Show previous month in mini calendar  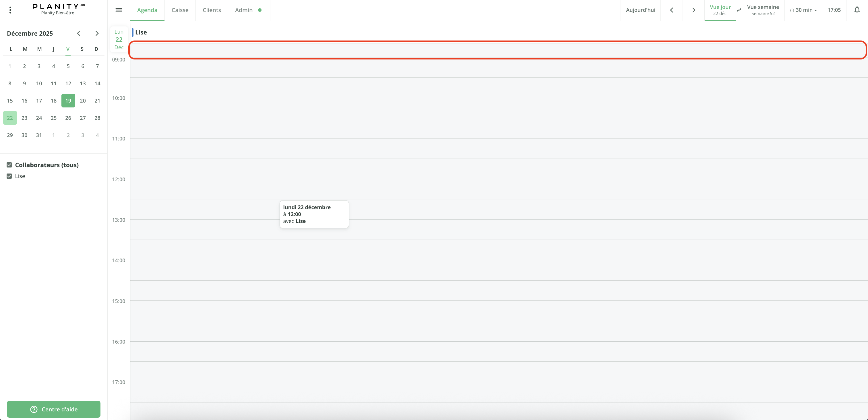(79, 33)
